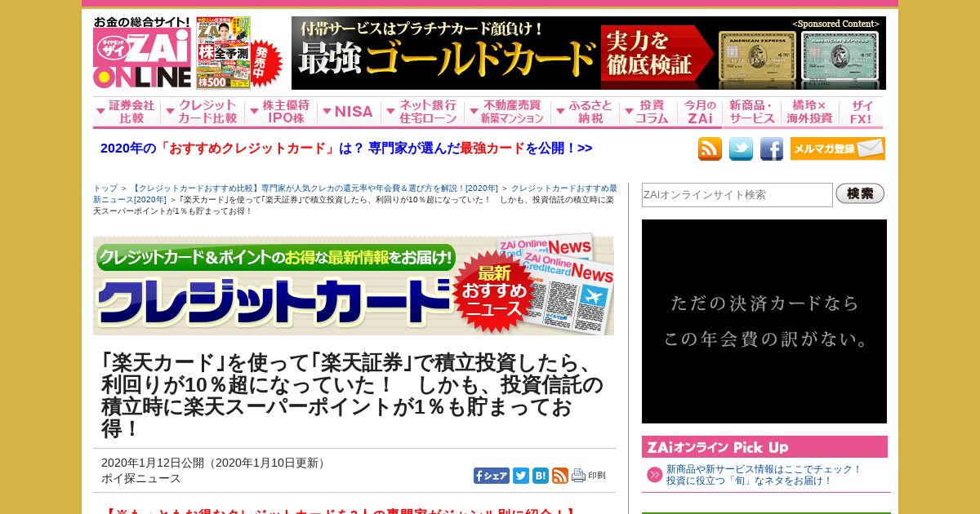Screen dimensions: 980x514
Task: Click the メルマガ登録 mail button
Action: pos(838,148)
